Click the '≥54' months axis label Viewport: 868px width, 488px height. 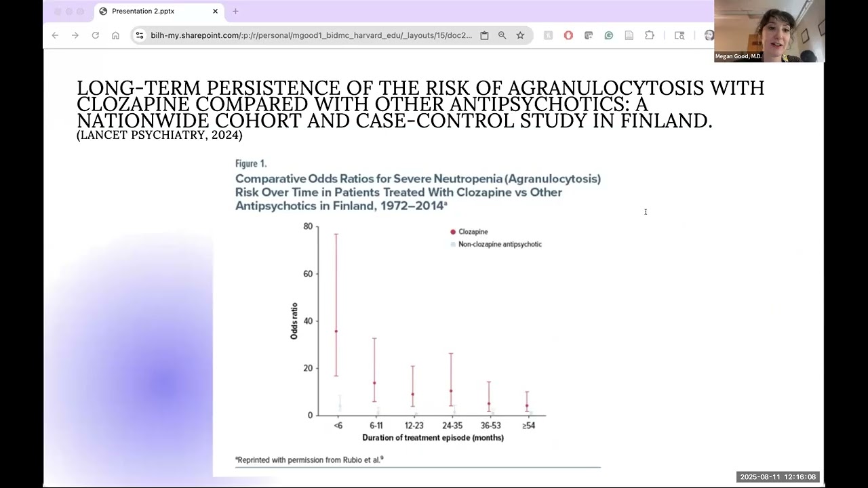click(528, 426)
